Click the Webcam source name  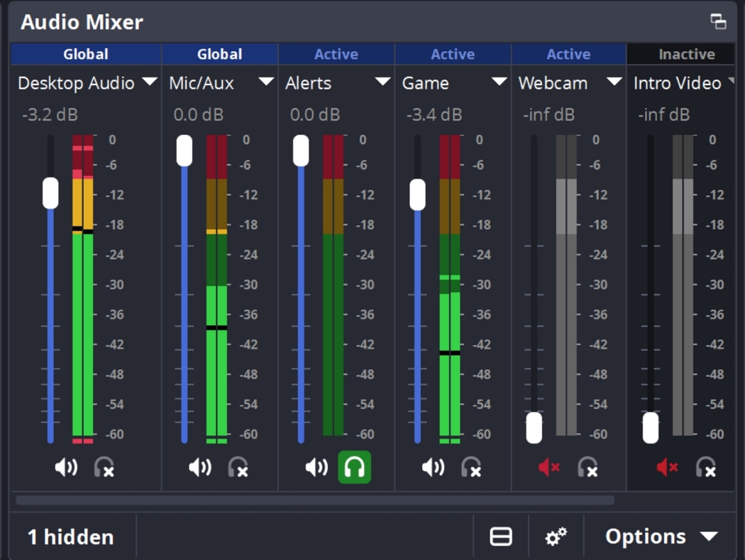(553, 83)
